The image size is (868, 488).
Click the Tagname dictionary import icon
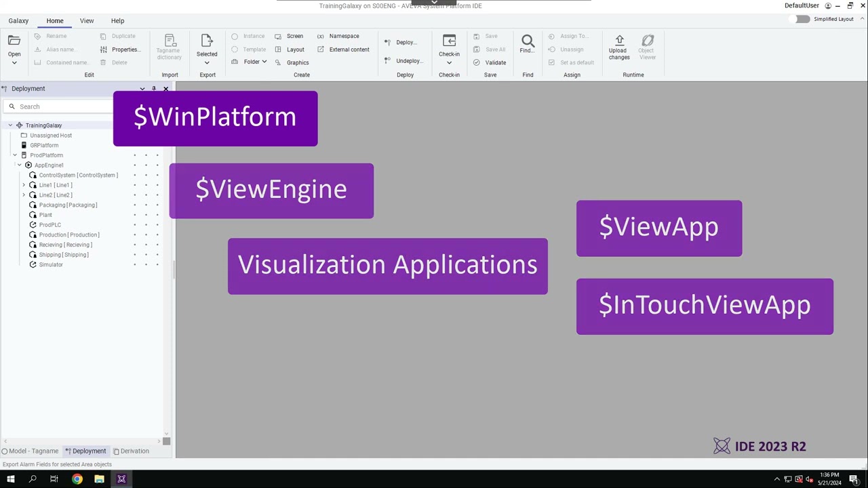[x=170, y=41]
